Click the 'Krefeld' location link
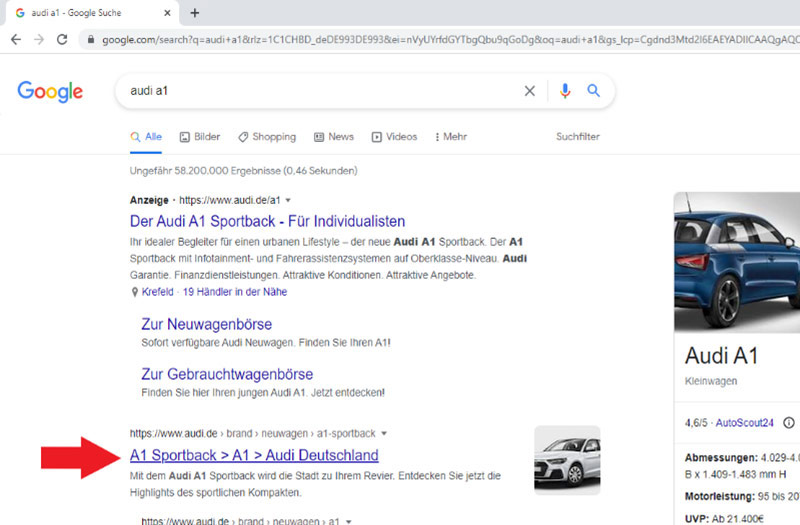This screenshot has width=800, height=525. pos(158,292)
